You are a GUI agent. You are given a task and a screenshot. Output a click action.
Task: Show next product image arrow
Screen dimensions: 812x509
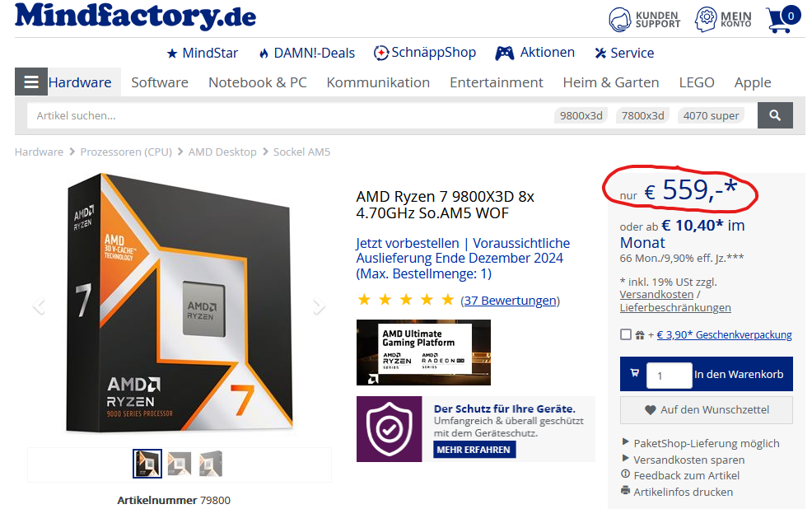pos(319,306)
